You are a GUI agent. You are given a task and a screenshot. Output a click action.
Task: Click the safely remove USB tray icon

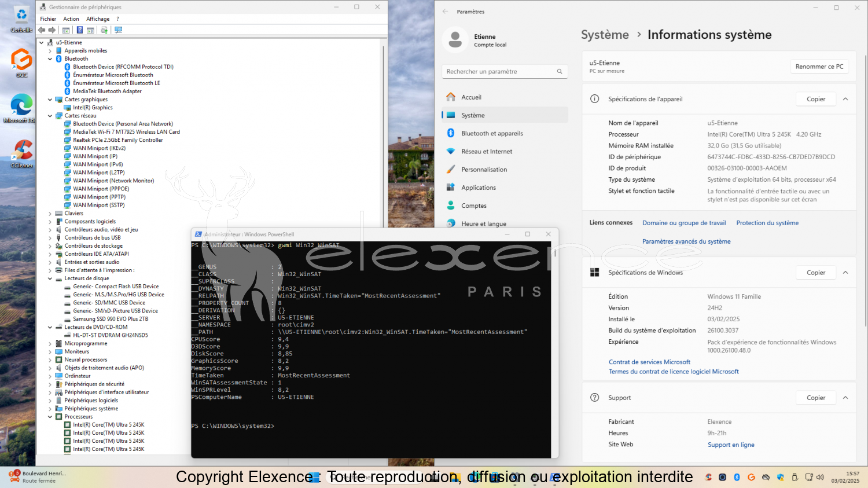click(x=795, y=477)
